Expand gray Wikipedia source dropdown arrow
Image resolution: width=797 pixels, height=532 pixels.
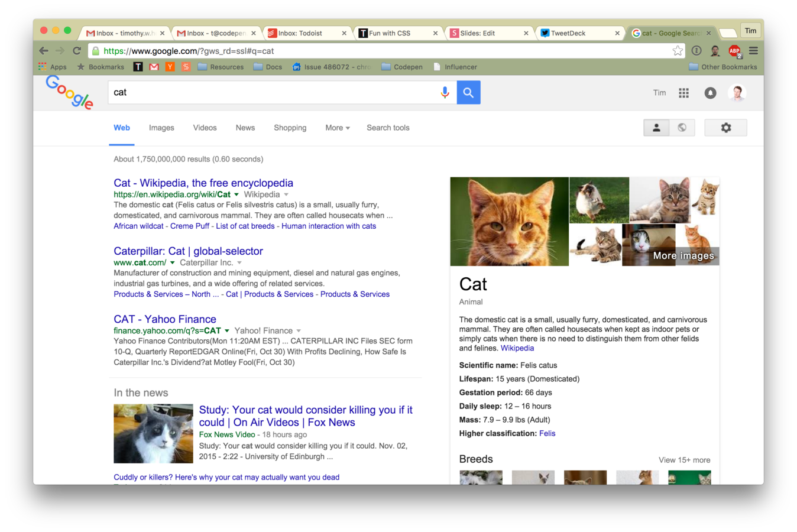286,194
